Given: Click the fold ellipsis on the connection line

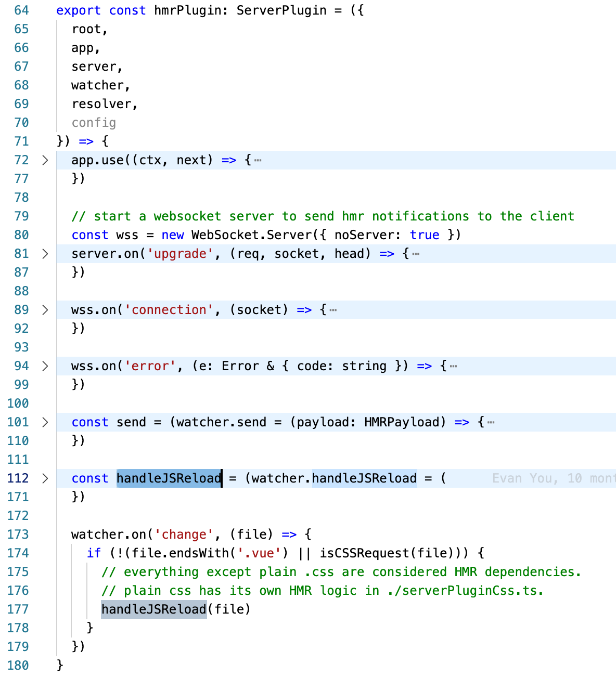Looking at the screenshot, I should [x=333, y=310].
